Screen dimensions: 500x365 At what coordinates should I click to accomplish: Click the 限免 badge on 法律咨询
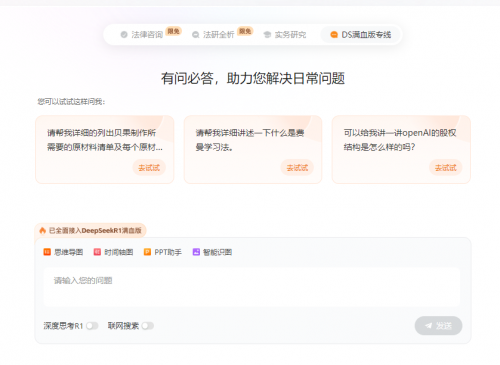[173, 31]
